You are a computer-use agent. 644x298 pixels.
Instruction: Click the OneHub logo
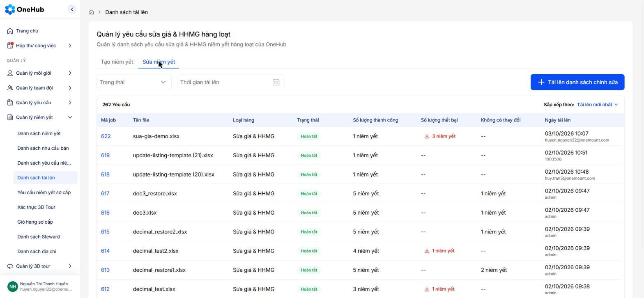point(25,9)
